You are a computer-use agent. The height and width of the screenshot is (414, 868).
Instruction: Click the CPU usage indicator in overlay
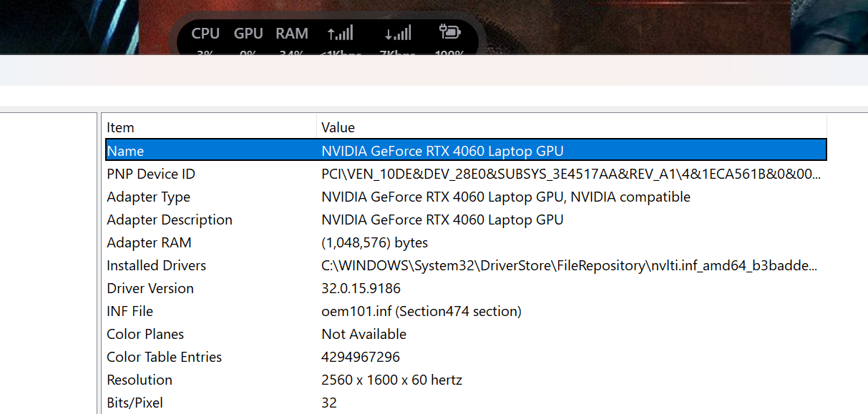click(x=205, y=40)
